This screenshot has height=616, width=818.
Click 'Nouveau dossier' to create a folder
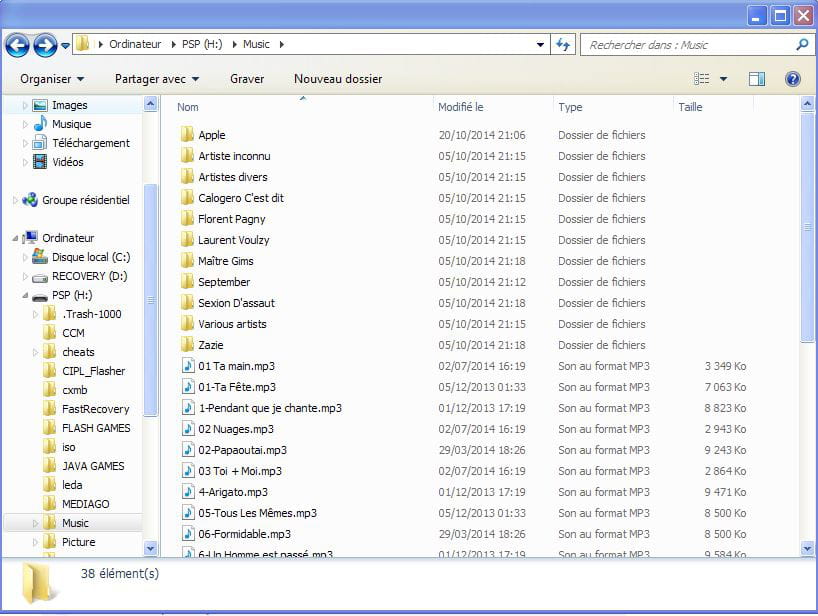[x=338, y=79]
